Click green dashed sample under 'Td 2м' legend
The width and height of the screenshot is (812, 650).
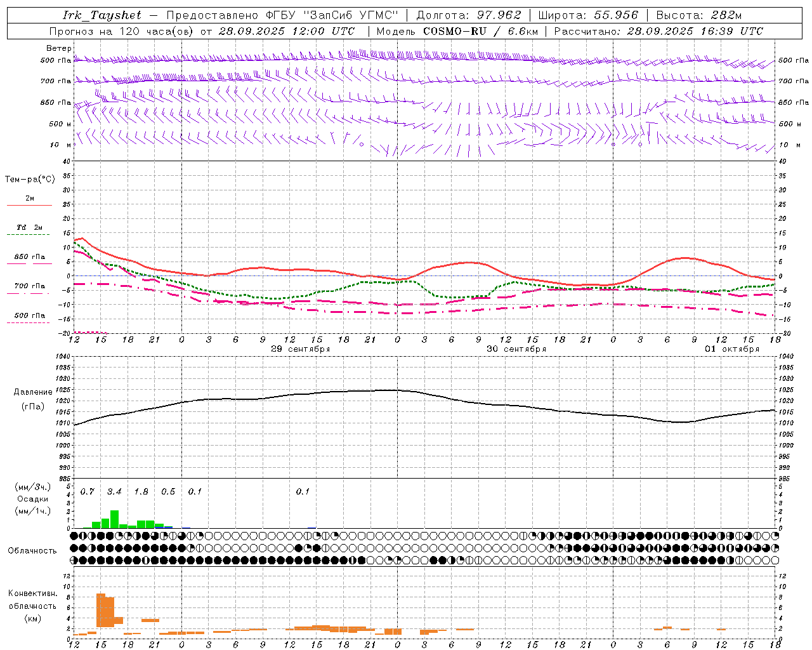coord(29,234)
